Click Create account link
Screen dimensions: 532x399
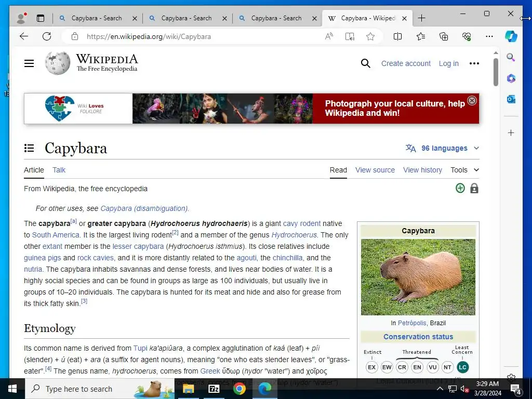coord(406,63)
